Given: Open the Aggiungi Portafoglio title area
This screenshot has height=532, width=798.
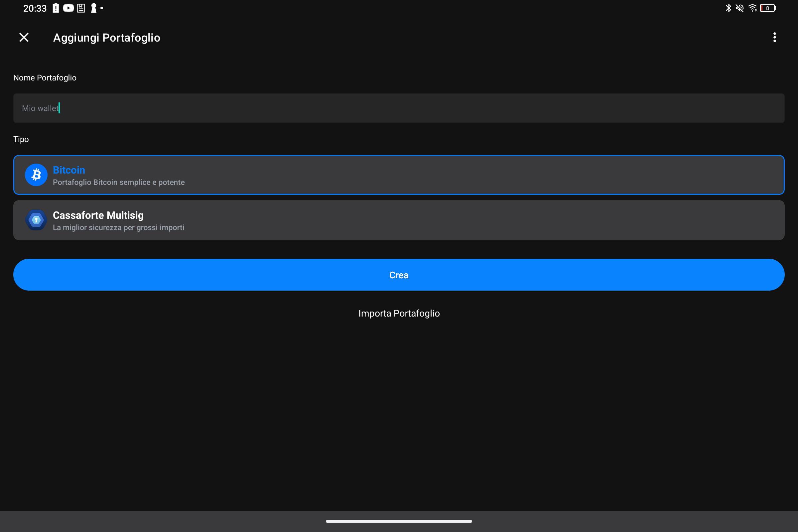Looking at the screenshot, I should coord(106,37).
